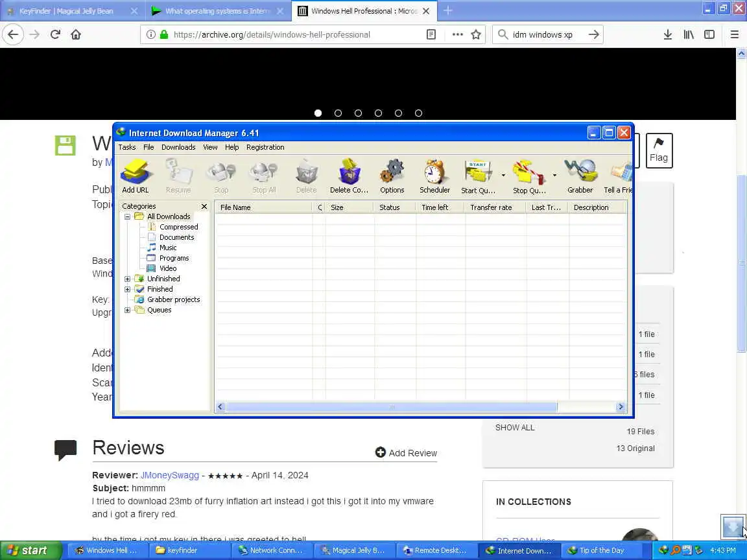The image size is (747, 560).
Task: Open Stop Queue dropdown arrow
Action: [x=554, y=175]
